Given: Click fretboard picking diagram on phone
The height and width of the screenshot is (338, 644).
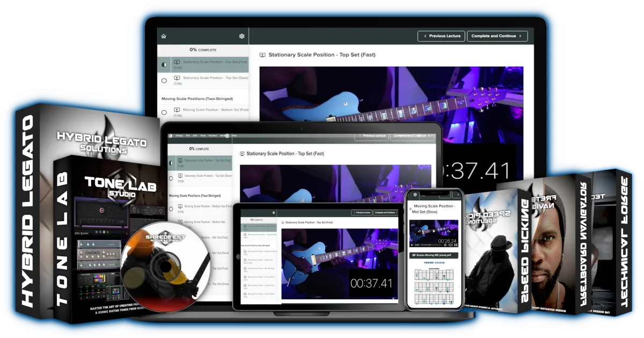Looking at the screenshot, I should point(434,286).
